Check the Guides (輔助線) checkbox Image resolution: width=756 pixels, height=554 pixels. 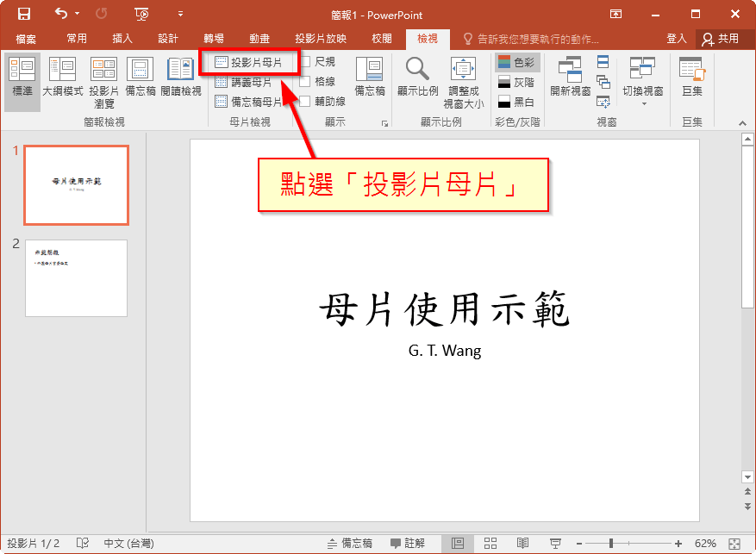[x=305, y=102]
